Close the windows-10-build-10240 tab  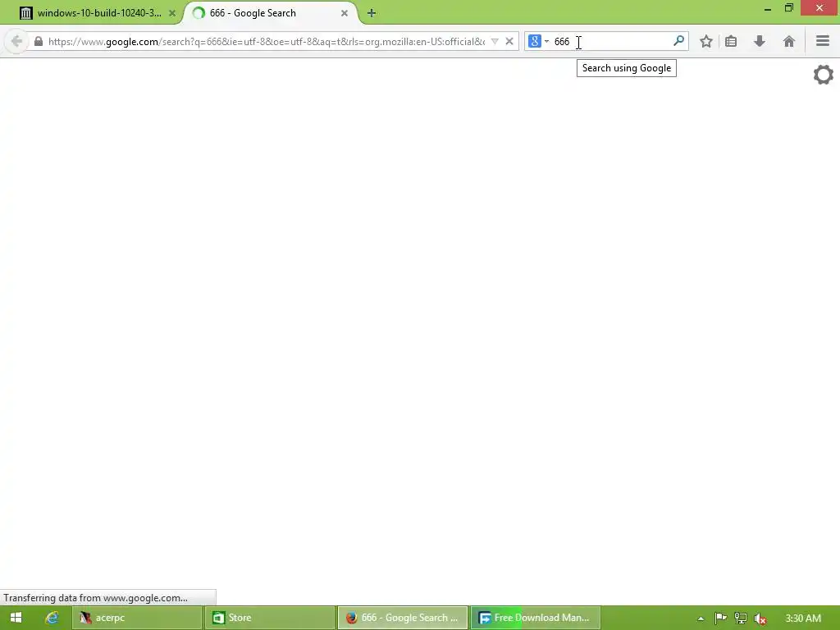tap(172, 13)
